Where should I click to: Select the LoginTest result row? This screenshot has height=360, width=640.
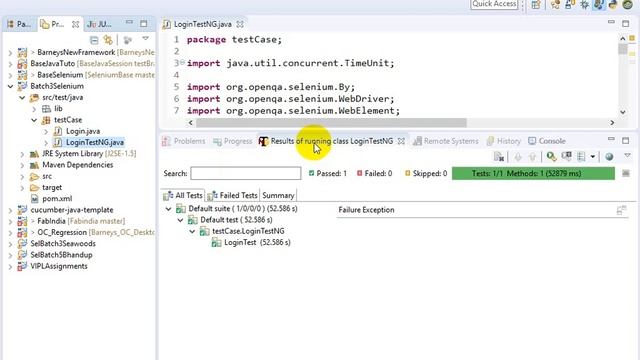click(251, 243)
